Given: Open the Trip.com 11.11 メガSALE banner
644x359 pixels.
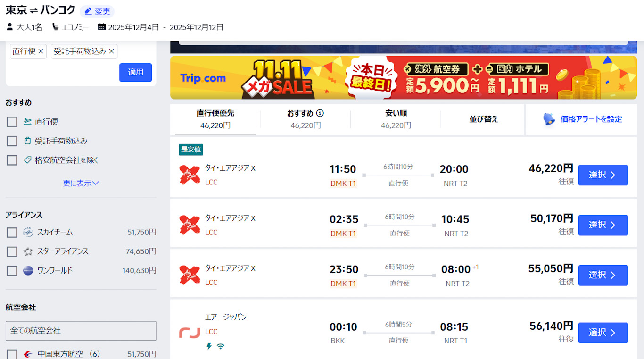Looking at the screenshot, I should (x=403, y=77).
